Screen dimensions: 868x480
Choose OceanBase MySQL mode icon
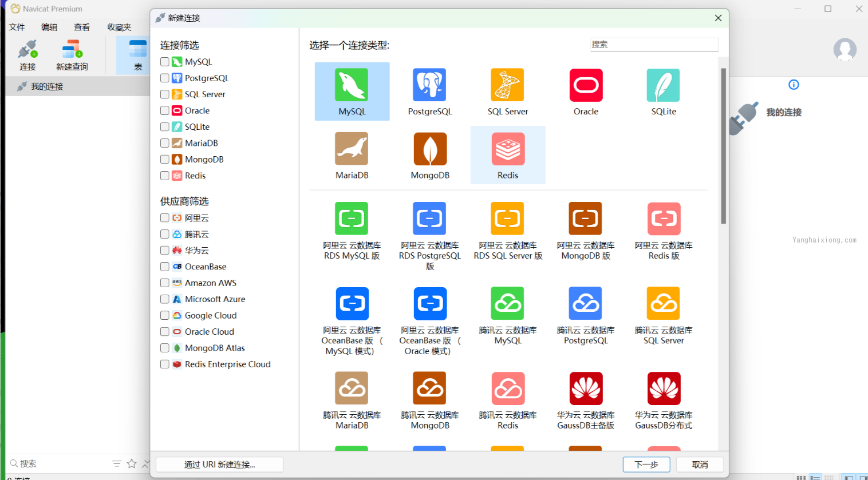352,303
